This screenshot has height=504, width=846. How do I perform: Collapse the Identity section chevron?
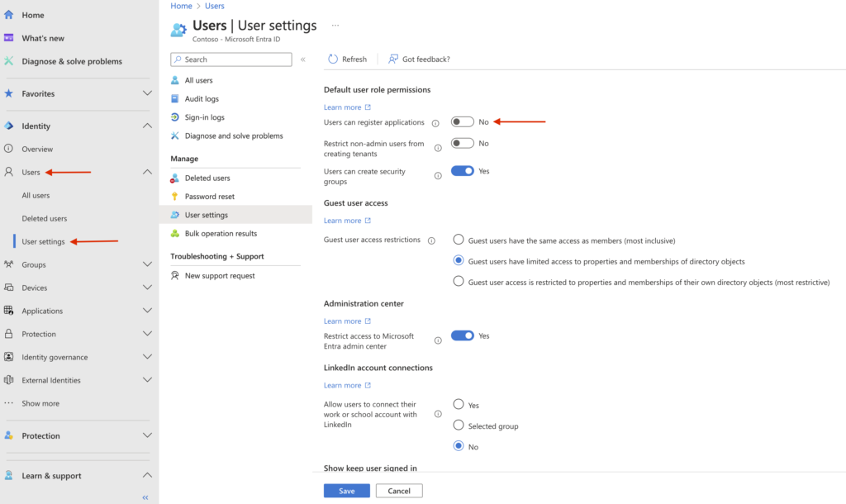[147, 126]
